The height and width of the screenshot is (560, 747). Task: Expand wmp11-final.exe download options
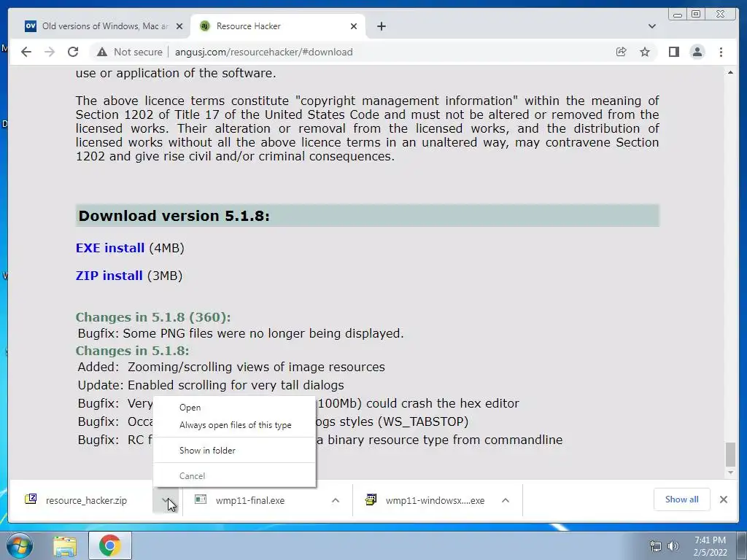336,500
